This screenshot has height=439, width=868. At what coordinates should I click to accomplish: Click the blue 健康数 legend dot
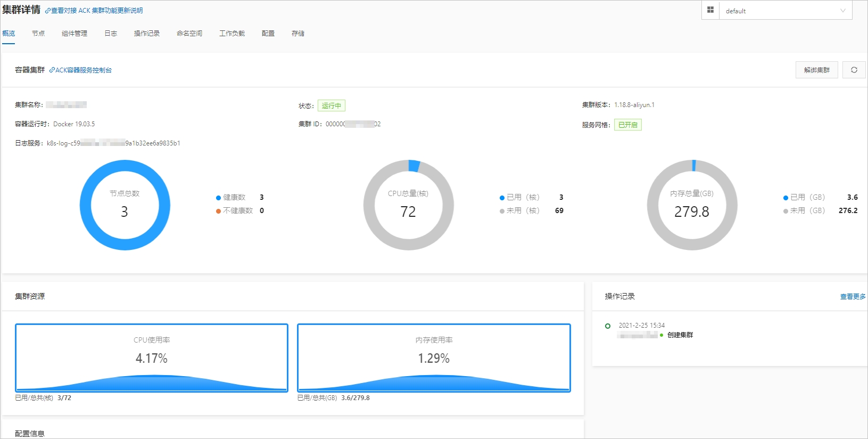click(218, 198)
